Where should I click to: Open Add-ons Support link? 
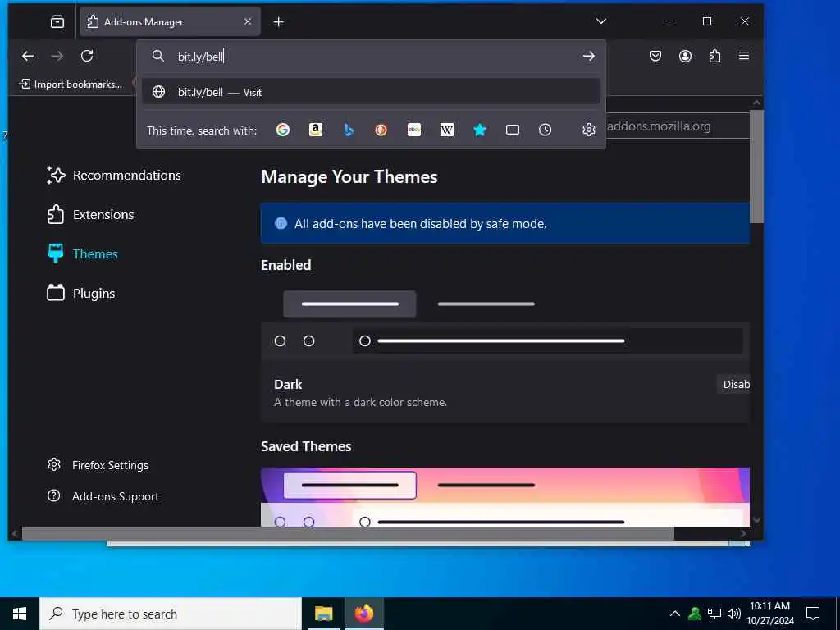pos(103,496)
